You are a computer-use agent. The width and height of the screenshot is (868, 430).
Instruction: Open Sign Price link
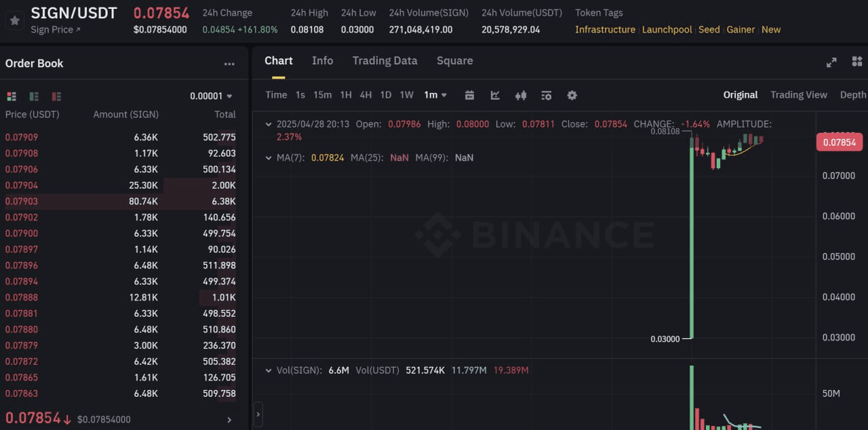pyautogui.click(x=56, y=30)
